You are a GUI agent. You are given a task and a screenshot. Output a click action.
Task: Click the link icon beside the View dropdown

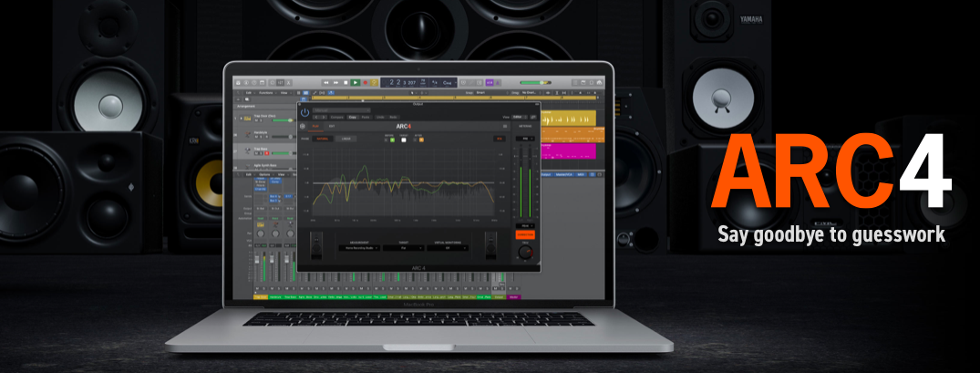533,117
